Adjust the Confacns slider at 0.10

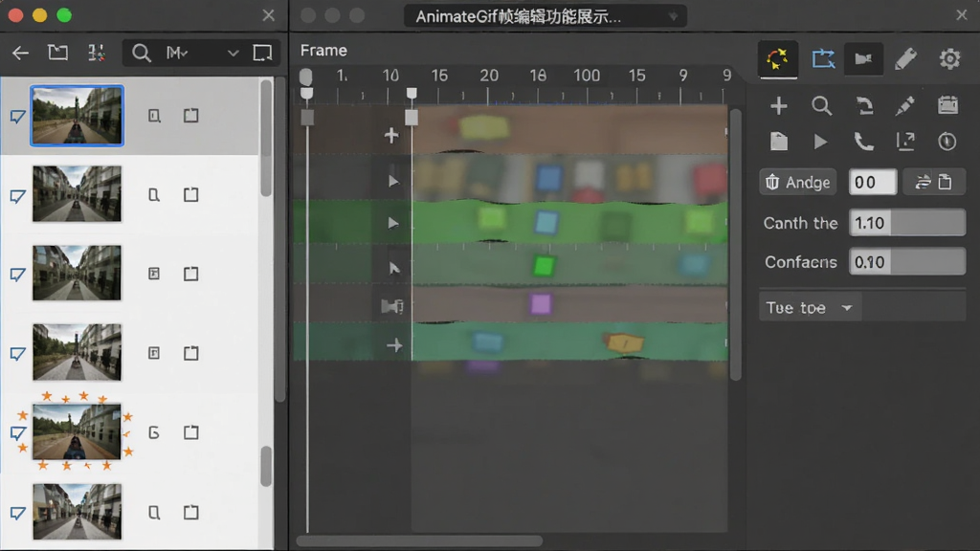tap(907, 262)
